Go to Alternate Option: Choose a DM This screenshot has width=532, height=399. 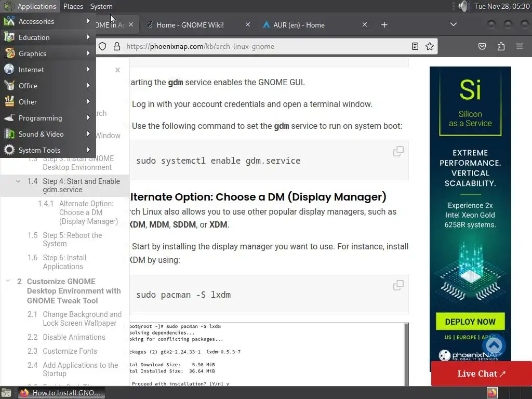coord(88,212)
